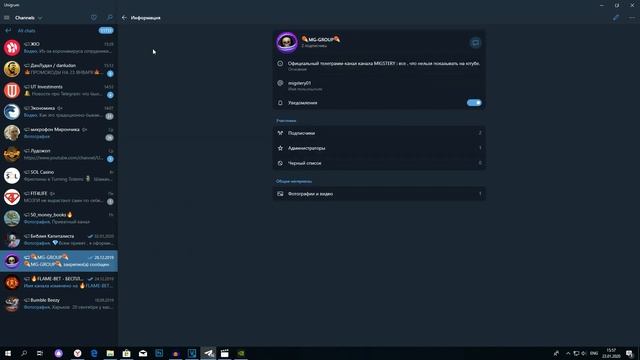Open the UT Investments channel

click(59, 90)
